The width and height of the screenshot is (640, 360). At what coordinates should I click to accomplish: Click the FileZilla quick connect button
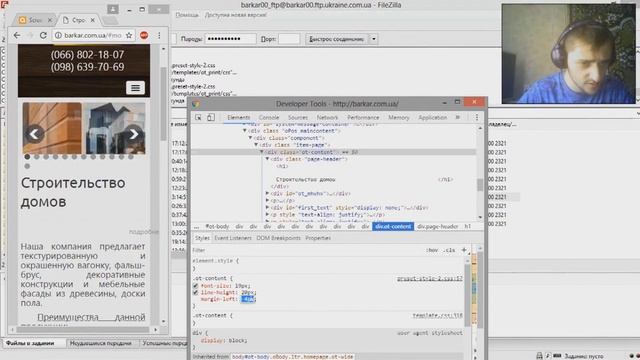[x=337, y=39]
